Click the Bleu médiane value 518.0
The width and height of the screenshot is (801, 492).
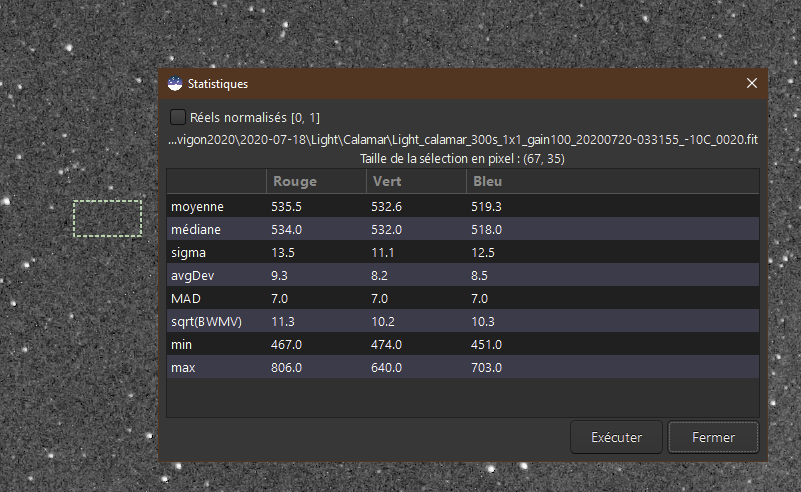click(486, 229)
